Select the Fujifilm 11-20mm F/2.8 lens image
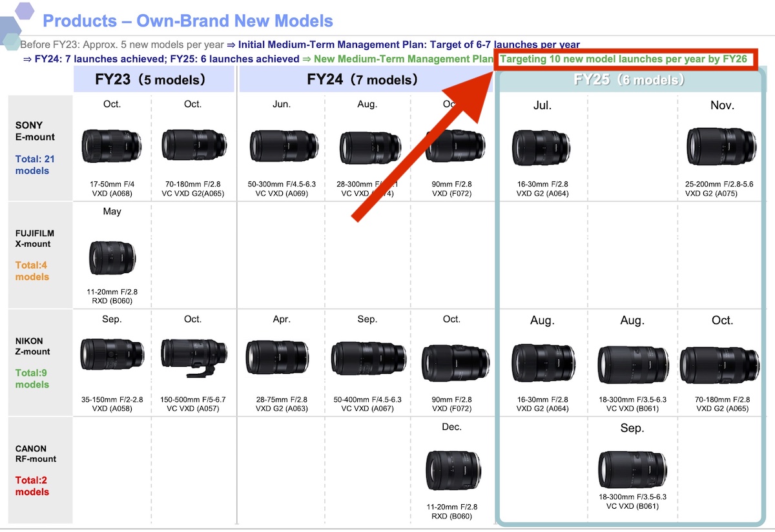This screenshot has width=775, height=532. point(112,256)
